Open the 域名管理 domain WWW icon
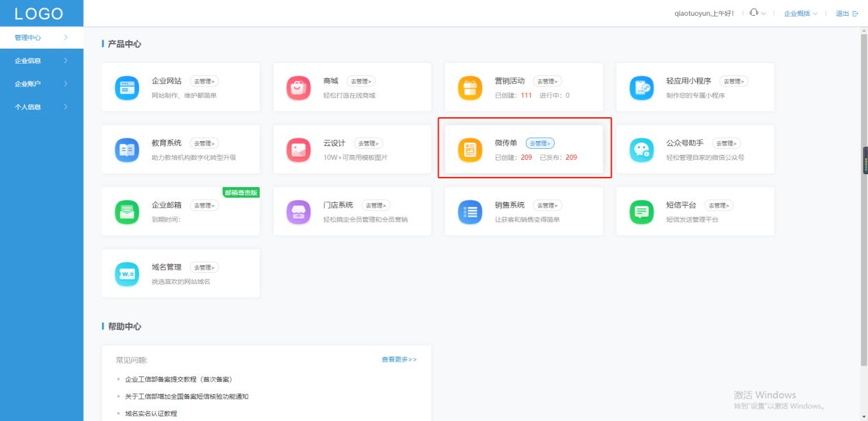Image resolution: width=868 pixels, height=421 pixels. click(126, 273)
